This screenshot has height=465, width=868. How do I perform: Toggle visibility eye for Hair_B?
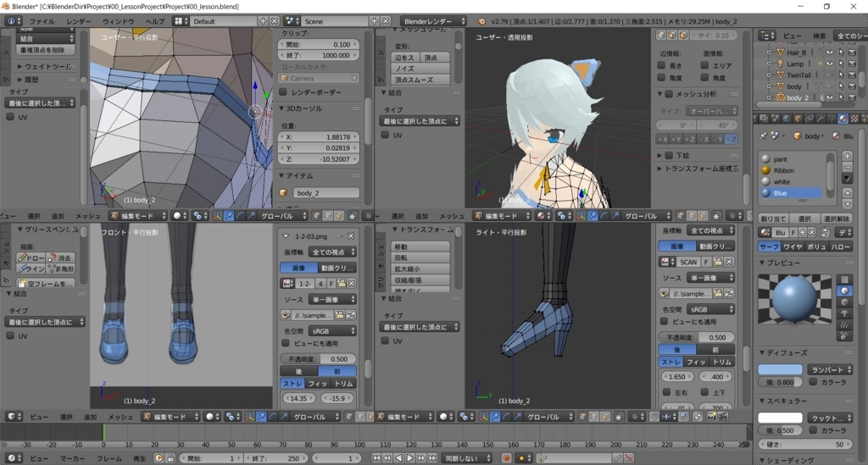[829, 53]
